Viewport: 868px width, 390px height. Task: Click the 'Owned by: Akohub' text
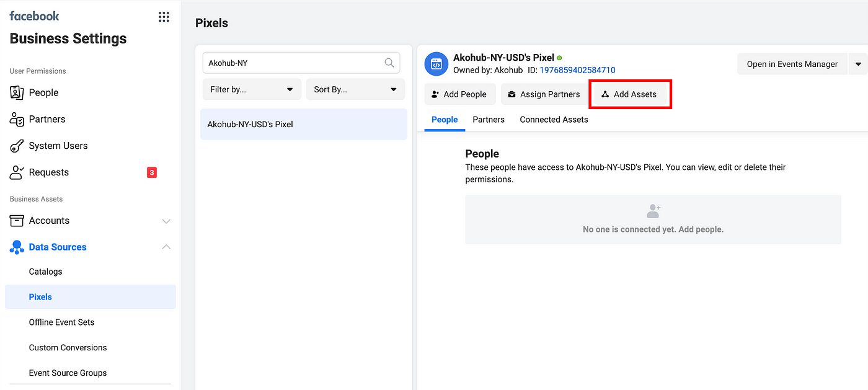pyautogui.click(x=488, y=70)
